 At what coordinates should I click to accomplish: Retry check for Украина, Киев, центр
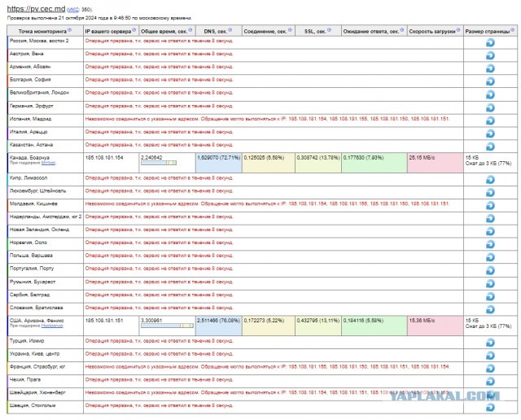point(490,356)
